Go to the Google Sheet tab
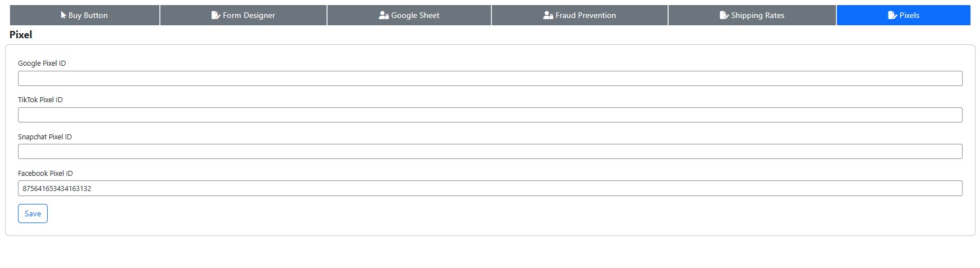Image resolution: width=980 pixels, height=268 pixels. tap(409, 15)
